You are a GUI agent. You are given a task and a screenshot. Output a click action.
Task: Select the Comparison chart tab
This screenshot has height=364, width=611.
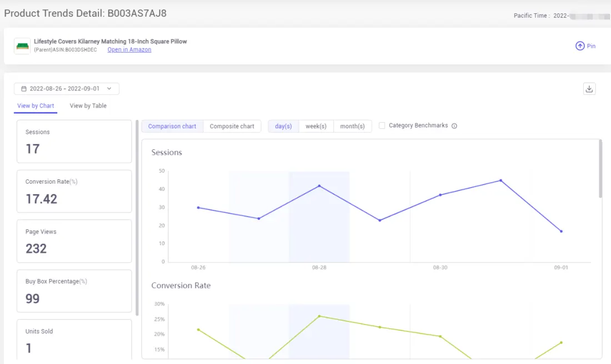point(172,126)
